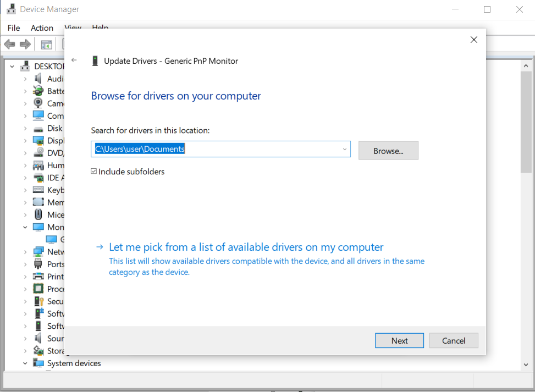Viewport: 535px width, 392px height.
Task: Select the Generic PnP Monitor icon
Action: tap(52, 239)
